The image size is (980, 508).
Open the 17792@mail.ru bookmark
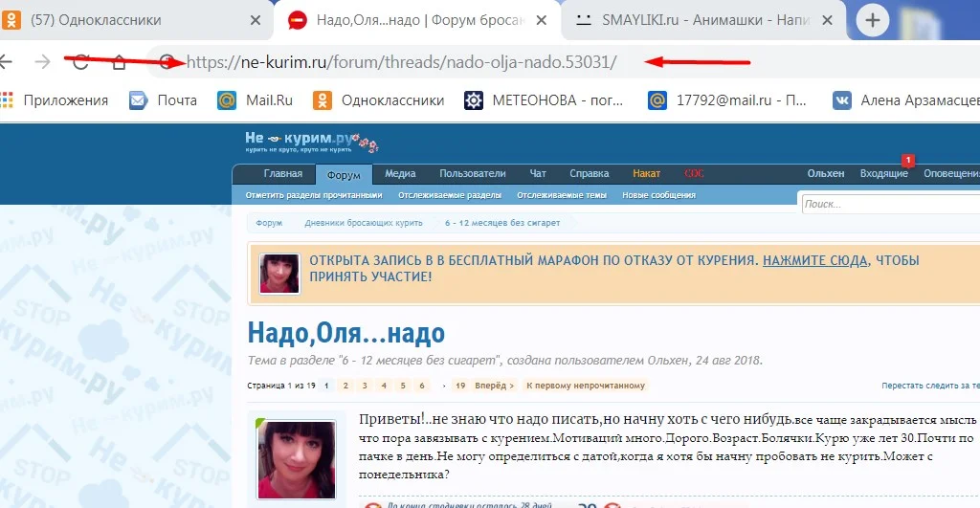(x=727, y=100)
